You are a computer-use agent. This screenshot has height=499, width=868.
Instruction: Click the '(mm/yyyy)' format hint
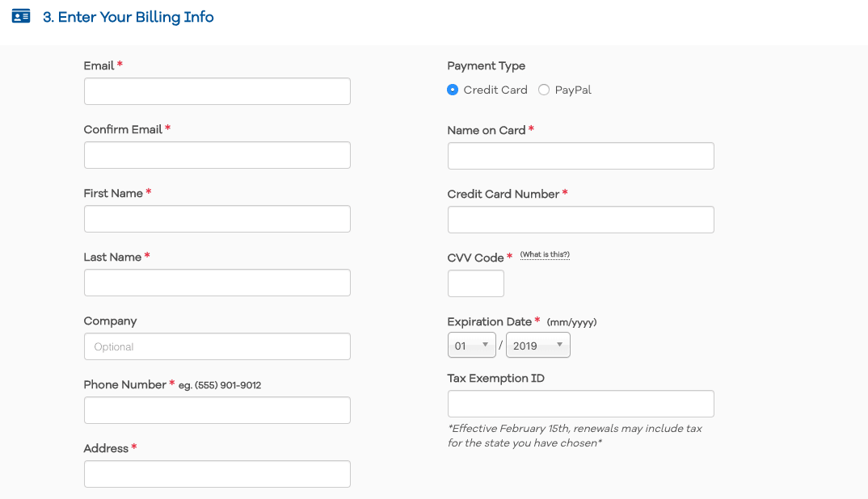click(572, 322)
